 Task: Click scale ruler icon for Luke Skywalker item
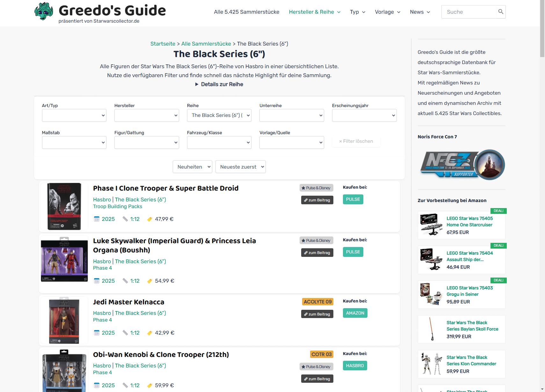click(125, 281)
